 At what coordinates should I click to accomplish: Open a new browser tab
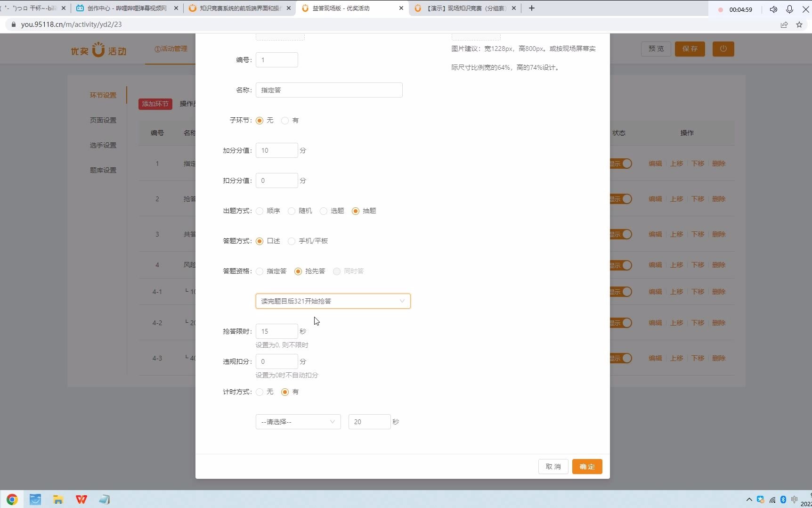pyautogui.click(x=532, y=8)
